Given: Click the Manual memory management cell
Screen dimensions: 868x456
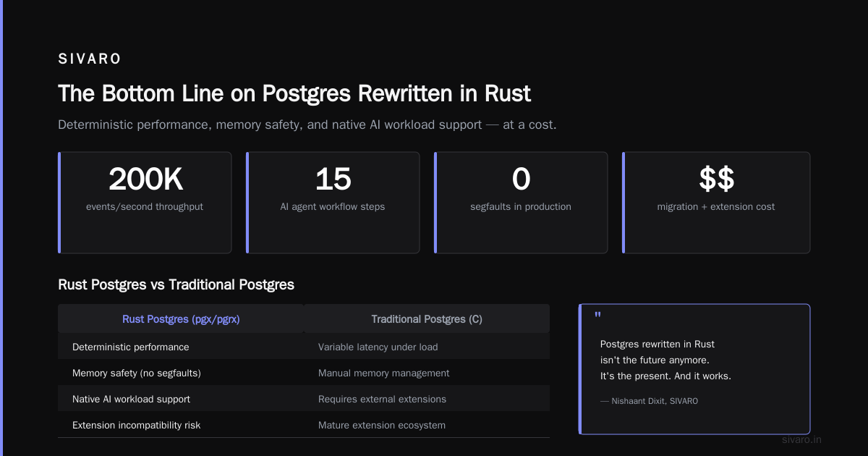Looking at the screenshot, I should click(427, 373).
